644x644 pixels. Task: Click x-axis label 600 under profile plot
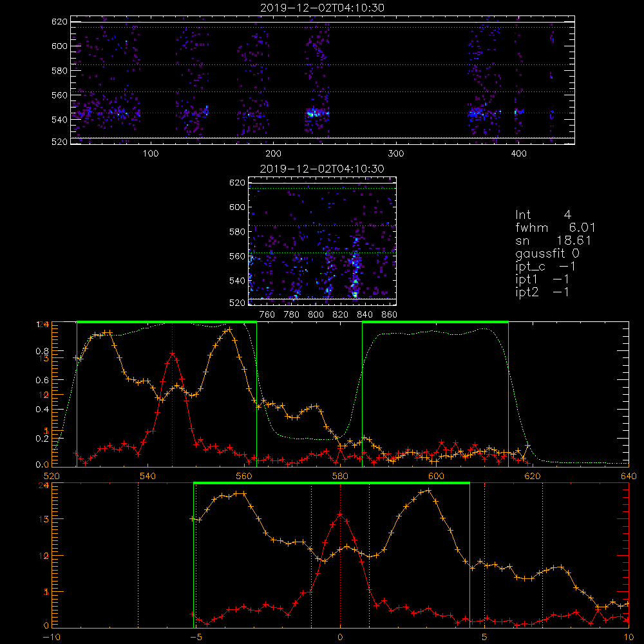436,477
